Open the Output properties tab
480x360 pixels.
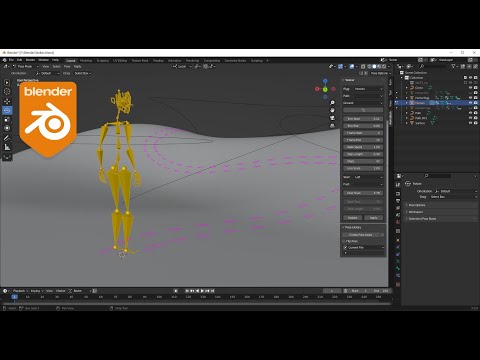[x=398, y=201]
